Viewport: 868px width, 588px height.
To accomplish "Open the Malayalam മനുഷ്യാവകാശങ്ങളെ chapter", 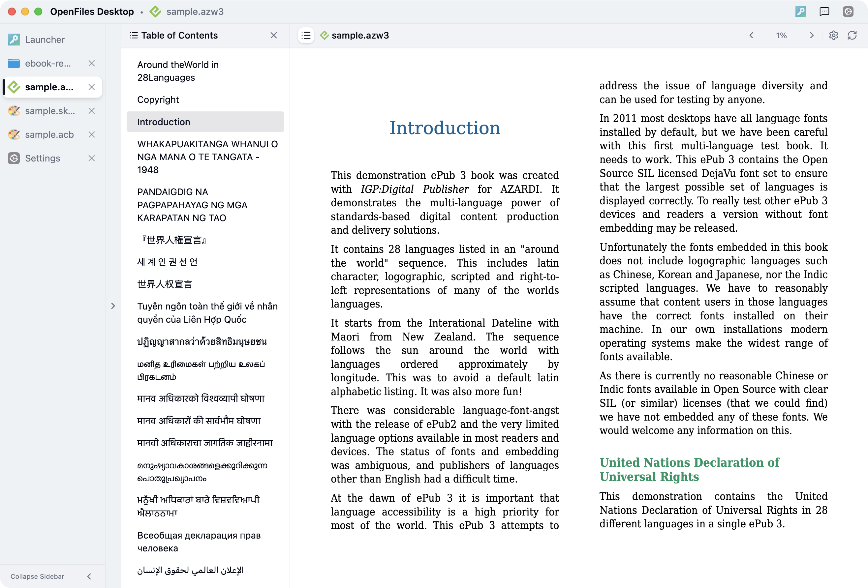I will point(205,472).
